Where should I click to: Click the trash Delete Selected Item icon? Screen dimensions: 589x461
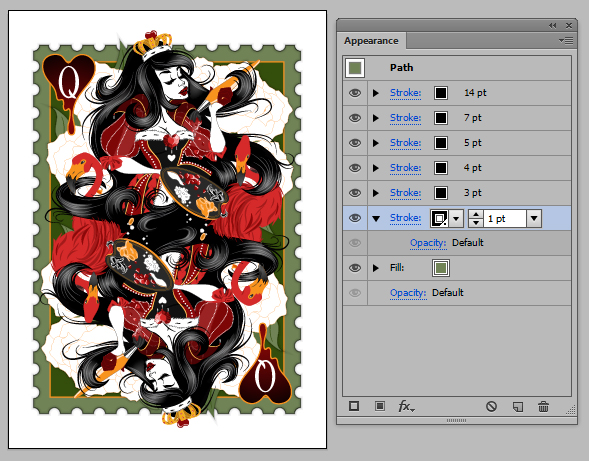[543, 406]
